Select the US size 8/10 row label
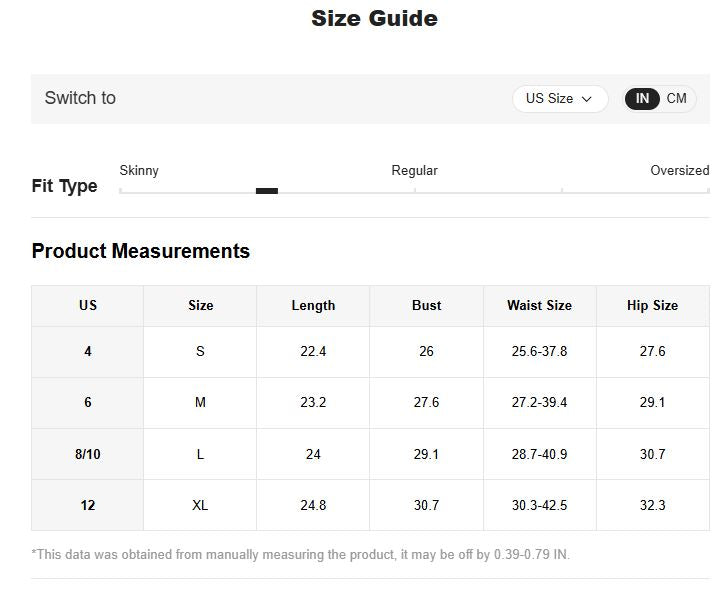The image size is (723, 591). 88,454
